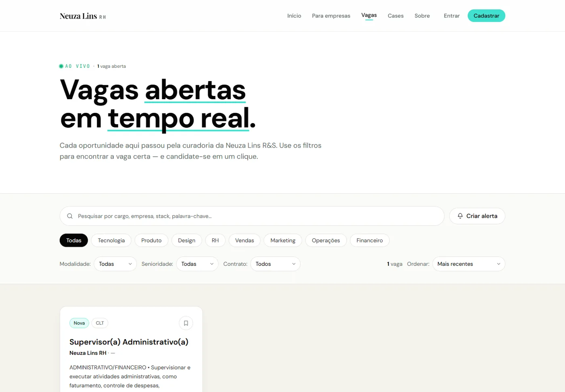Screen dimensions: 565x392
Task: Toggle the Design category filter
Action: [187, 240]
